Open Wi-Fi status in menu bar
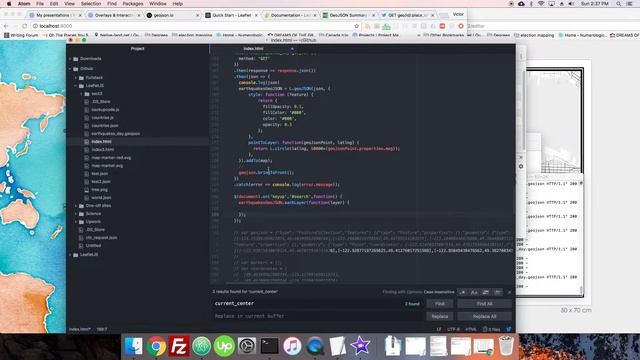Image resolution: width=640 pixels, height=360 pixels. point(541,4)
